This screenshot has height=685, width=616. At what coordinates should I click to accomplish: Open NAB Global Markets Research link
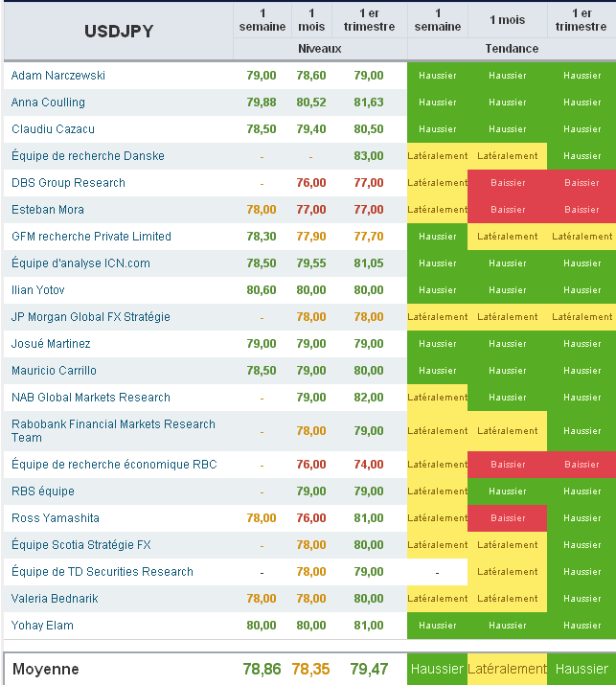(91, 398)
